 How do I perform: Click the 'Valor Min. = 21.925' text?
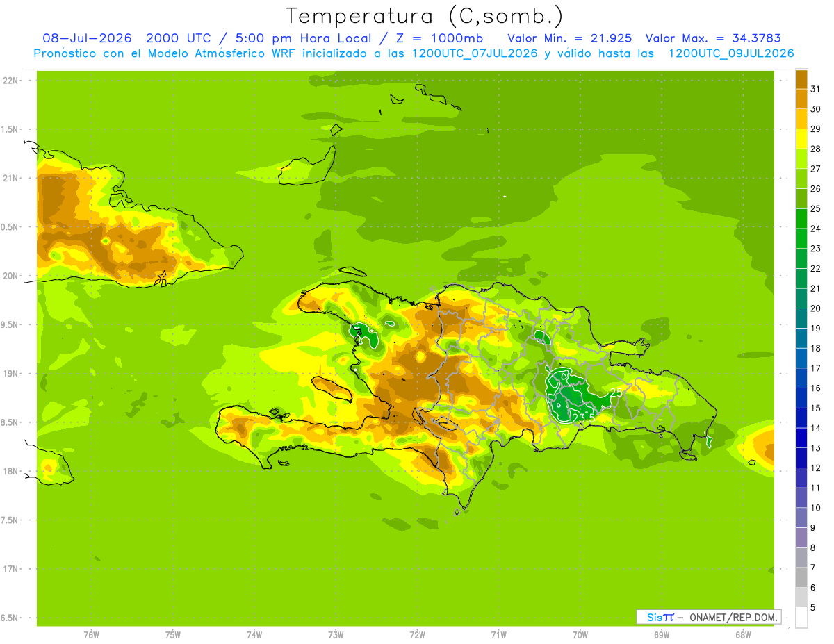569,38
